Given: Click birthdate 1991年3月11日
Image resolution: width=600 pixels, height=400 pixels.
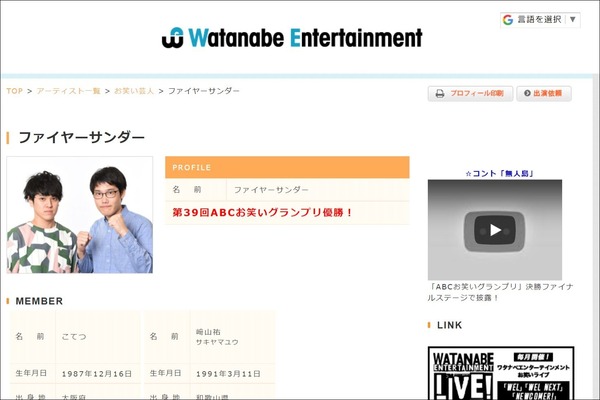Looking at the screenshot, I should coord(228,374).
